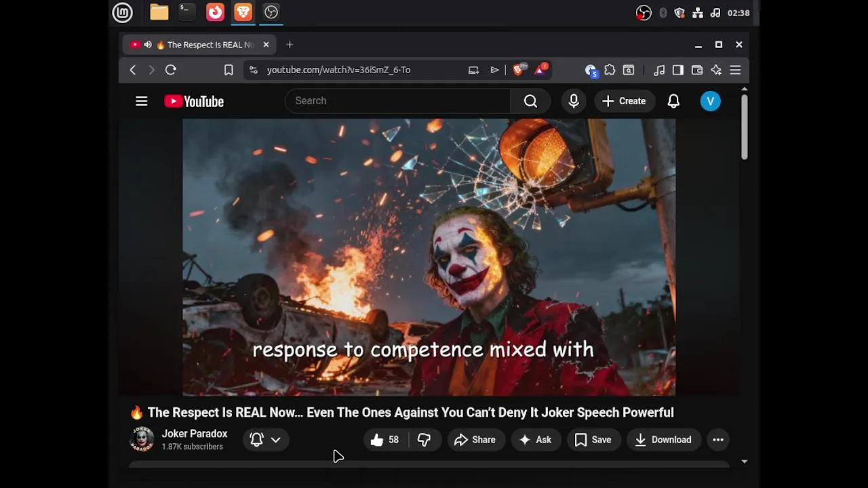Toggle the browser sidebar panel icon
The image size is (868, 488).
coord(677,70)
